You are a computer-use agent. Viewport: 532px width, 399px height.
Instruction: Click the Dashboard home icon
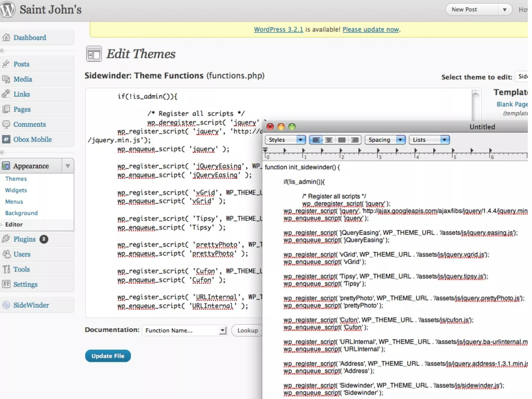(6, 38)
